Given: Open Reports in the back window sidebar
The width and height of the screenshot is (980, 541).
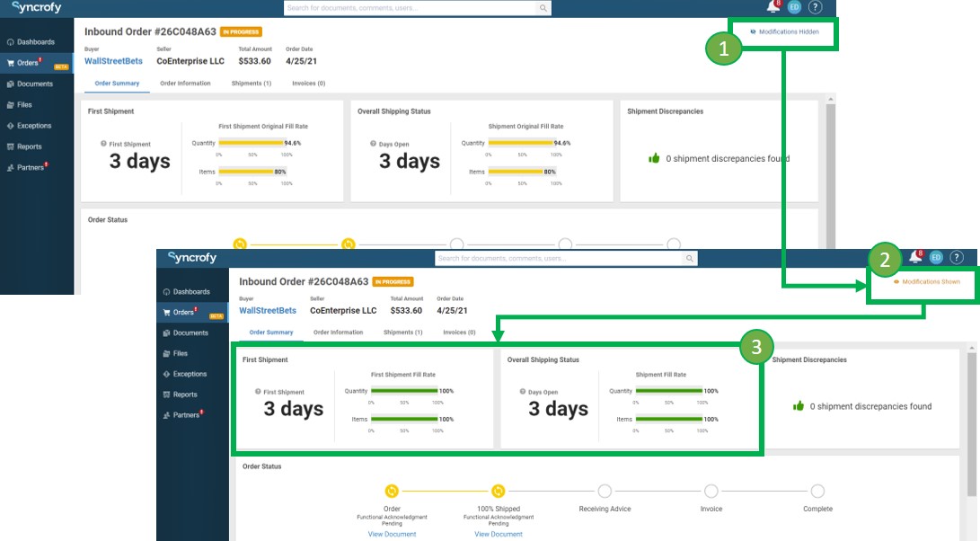Looking at the screenshot, I should click(x=24, y=146).
